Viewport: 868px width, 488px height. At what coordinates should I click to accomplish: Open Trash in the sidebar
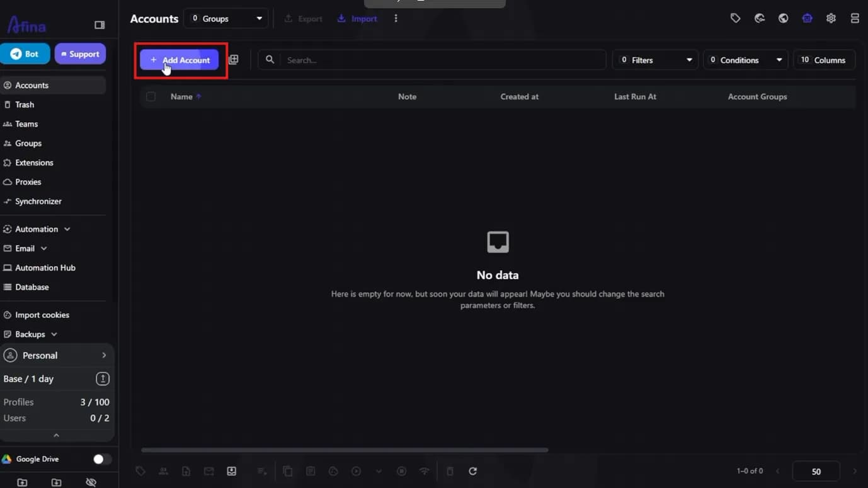(53, 105)
